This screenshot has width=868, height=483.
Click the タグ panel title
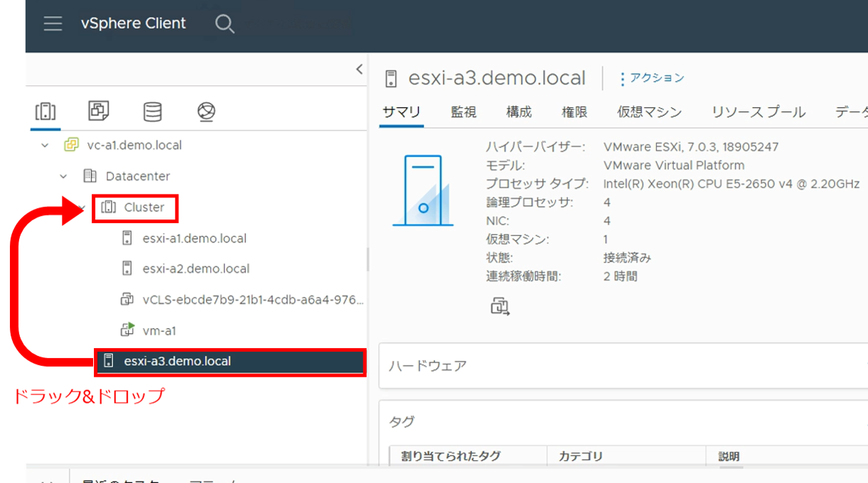(402, 422)
